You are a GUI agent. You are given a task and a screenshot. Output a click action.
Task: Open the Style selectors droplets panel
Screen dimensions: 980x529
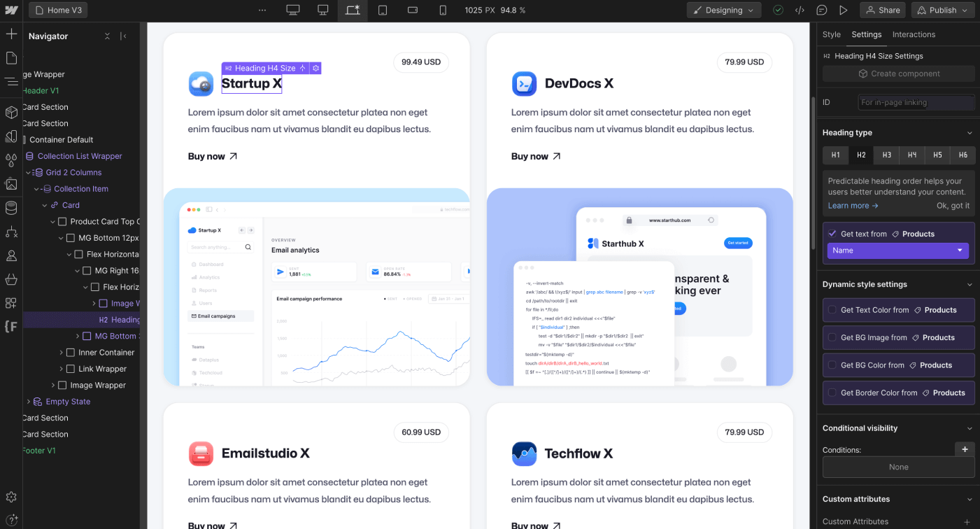11,160
